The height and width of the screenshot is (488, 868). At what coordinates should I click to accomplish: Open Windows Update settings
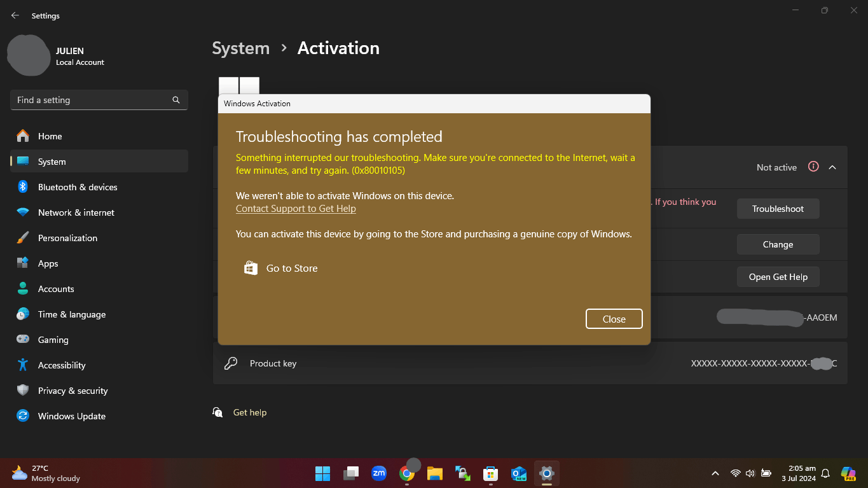click(x=99, y=416)
